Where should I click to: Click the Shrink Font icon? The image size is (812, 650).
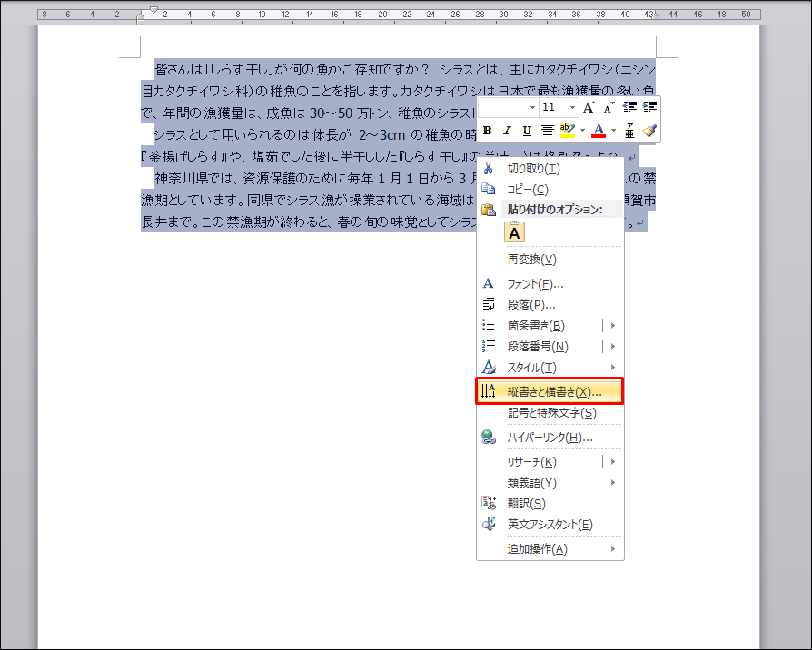(x=609, y=108)
